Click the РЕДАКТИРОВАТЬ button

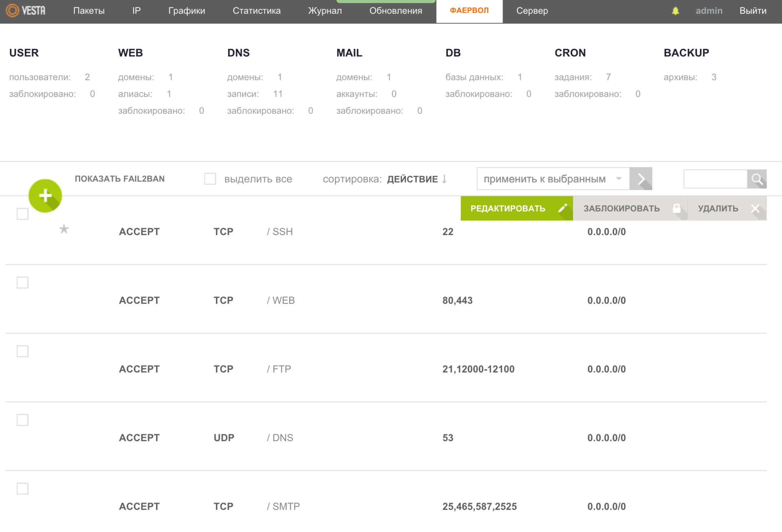[516, 209]
